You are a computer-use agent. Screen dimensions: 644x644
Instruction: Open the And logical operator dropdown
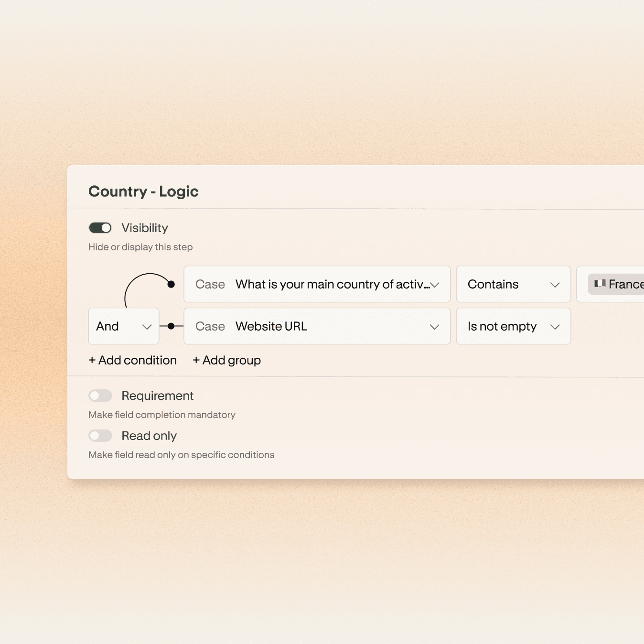click(x=124, y=326)
